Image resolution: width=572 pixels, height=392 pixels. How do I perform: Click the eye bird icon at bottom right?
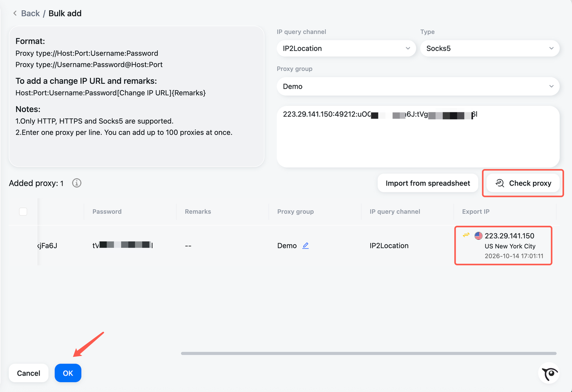549,373
